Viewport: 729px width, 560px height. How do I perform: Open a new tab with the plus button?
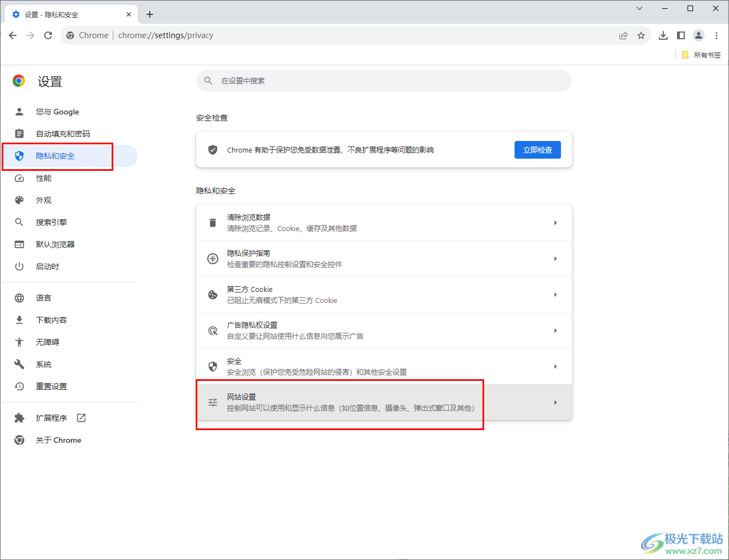pos(150,14)
